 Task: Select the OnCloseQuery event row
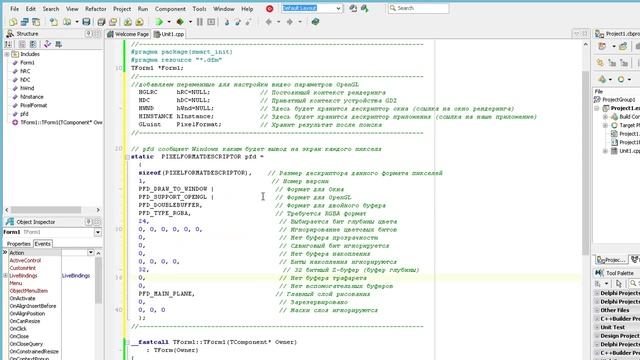click(26, 344)
